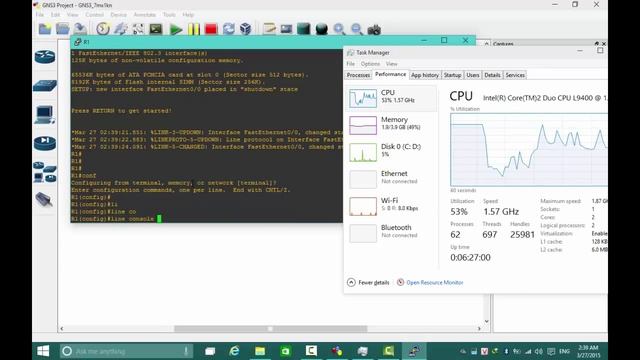
Task: Browse all devices in the sidebar
Action: coord(45,172)
